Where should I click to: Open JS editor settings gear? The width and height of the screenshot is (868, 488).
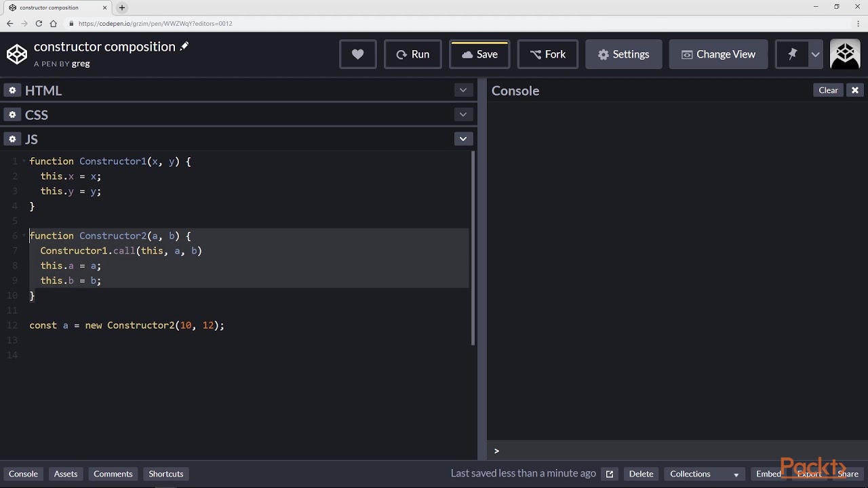[x=12, y=139]
